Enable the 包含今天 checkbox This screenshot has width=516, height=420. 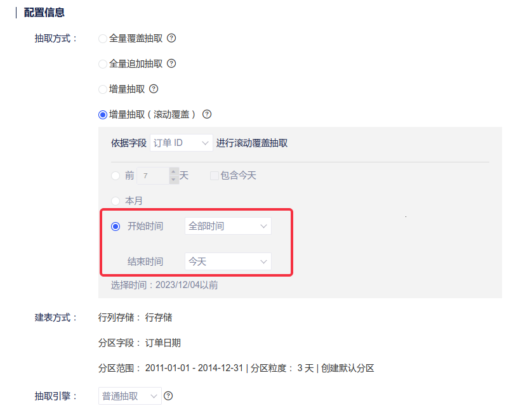click(x=215, y=176)
